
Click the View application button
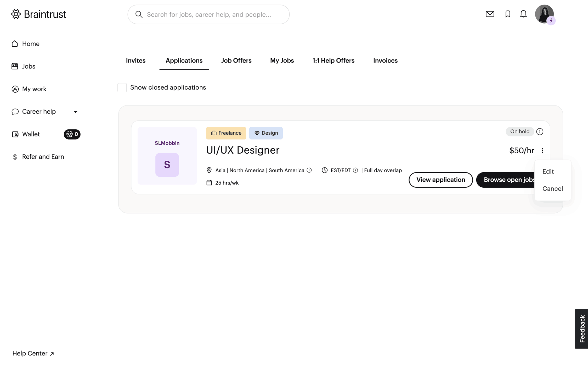(441, 180)
